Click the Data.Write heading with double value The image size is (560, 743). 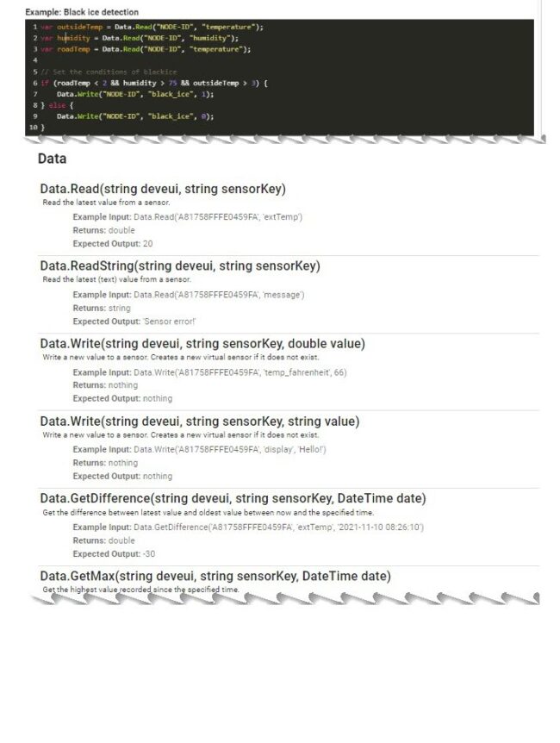click(202, 343)
